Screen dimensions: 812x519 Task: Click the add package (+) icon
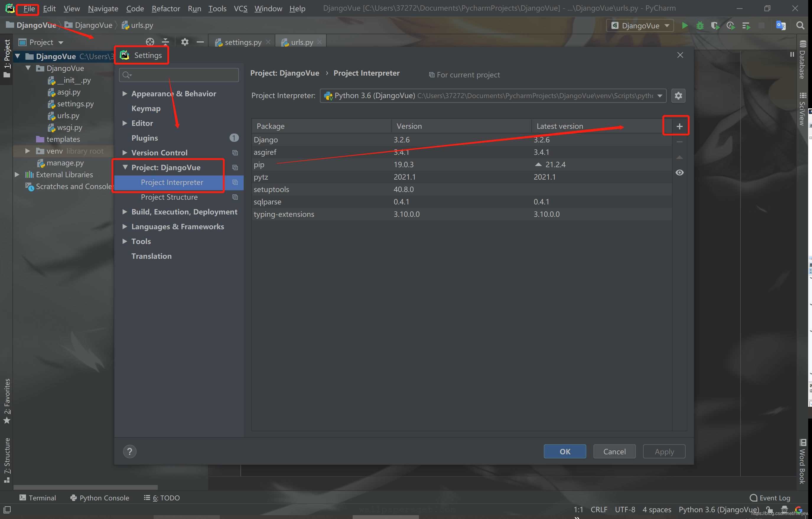[x=679, y=126]
